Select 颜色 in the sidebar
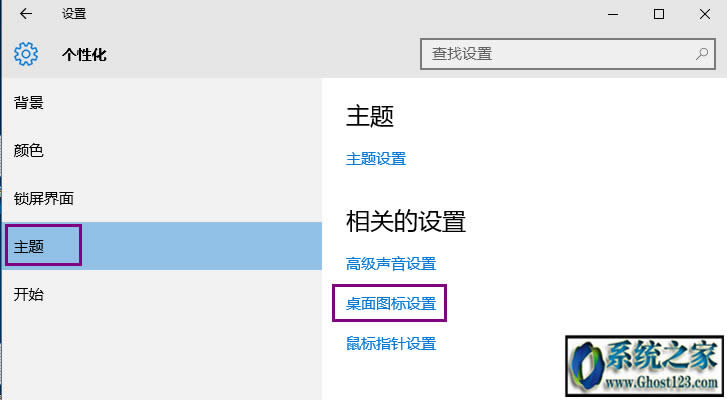The height and width of the screenshot is (400, 727). [x=29, y=151]
